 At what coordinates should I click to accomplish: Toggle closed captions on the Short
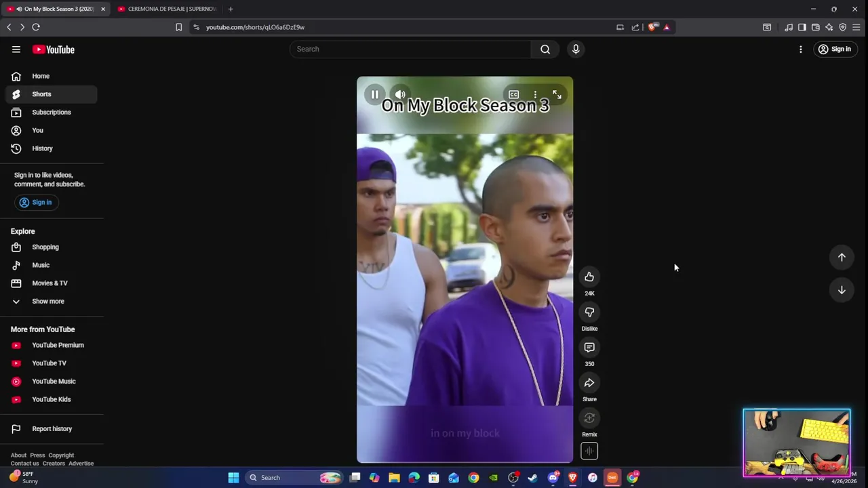click(x=513, y=95)
